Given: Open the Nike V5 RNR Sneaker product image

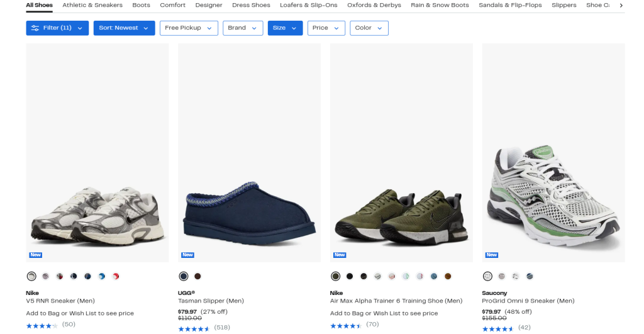Looking at the screenshot, I should pos(97,152).
